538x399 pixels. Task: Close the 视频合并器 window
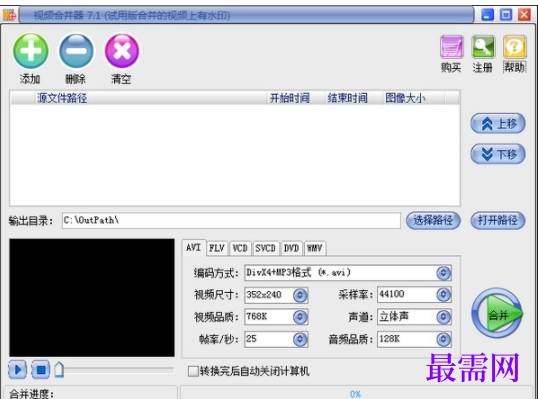point(524,15)
